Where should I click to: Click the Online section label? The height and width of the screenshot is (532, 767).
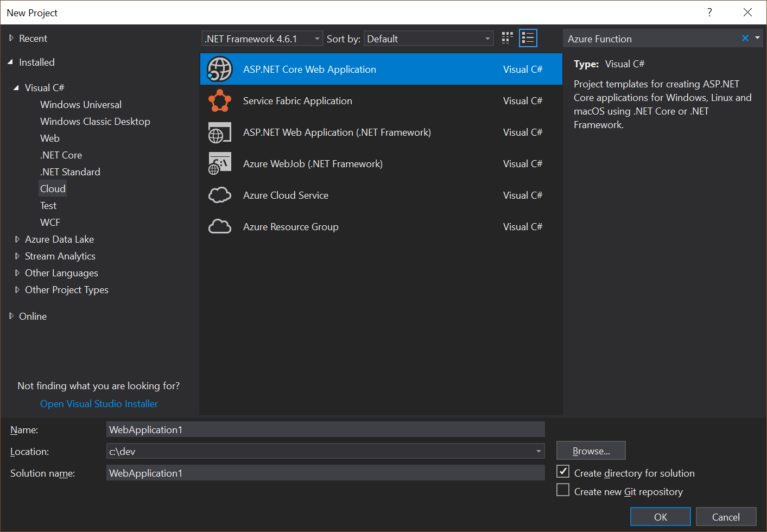[x=33, y=316]
